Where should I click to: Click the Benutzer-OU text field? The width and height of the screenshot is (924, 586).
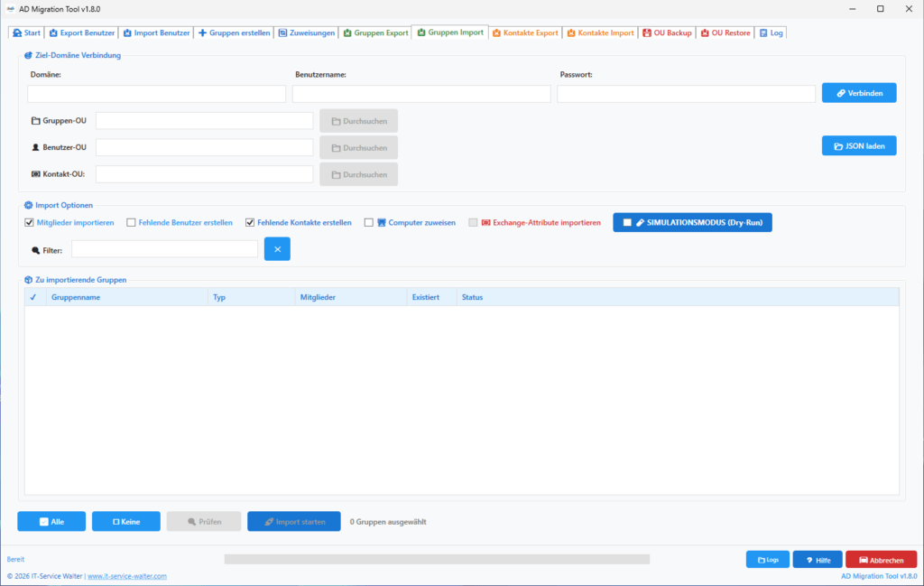click(x=205, y=147)
